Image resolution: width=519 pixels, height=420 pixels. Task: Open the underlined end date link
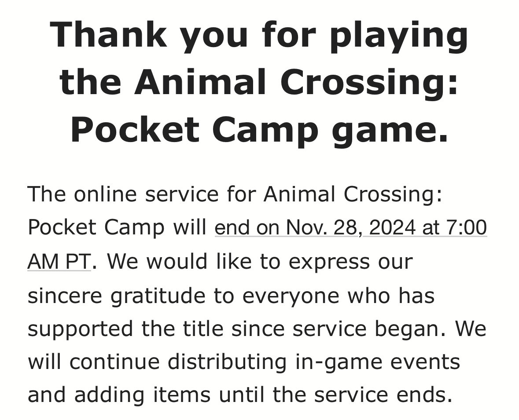point(350,228)
